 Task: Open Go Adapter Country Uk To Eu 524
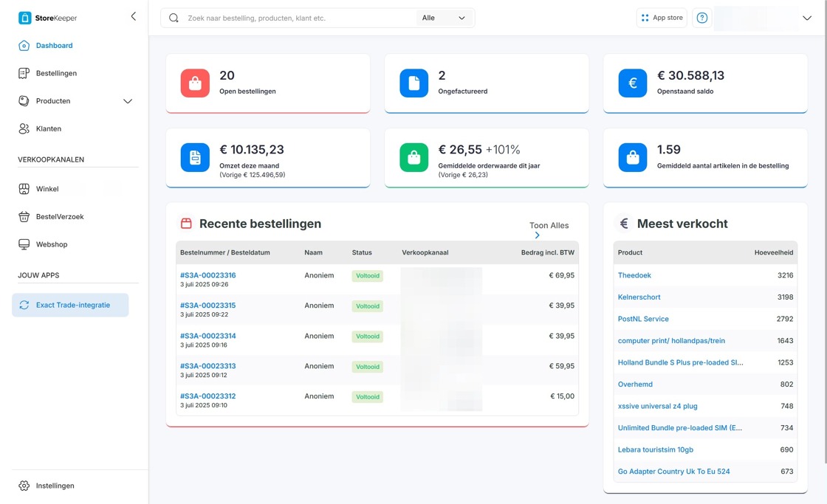674,472
